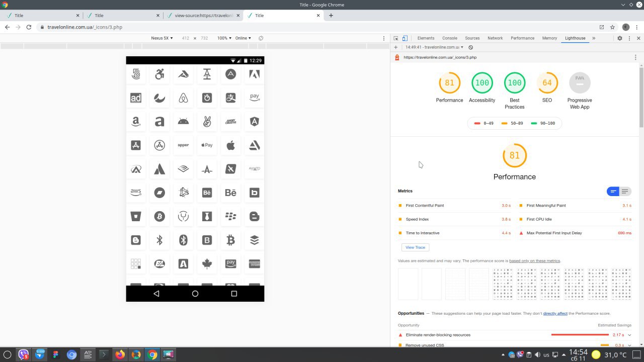Open the Network panel
Viewport: 644px width, 362px height.
click(495, 38)
